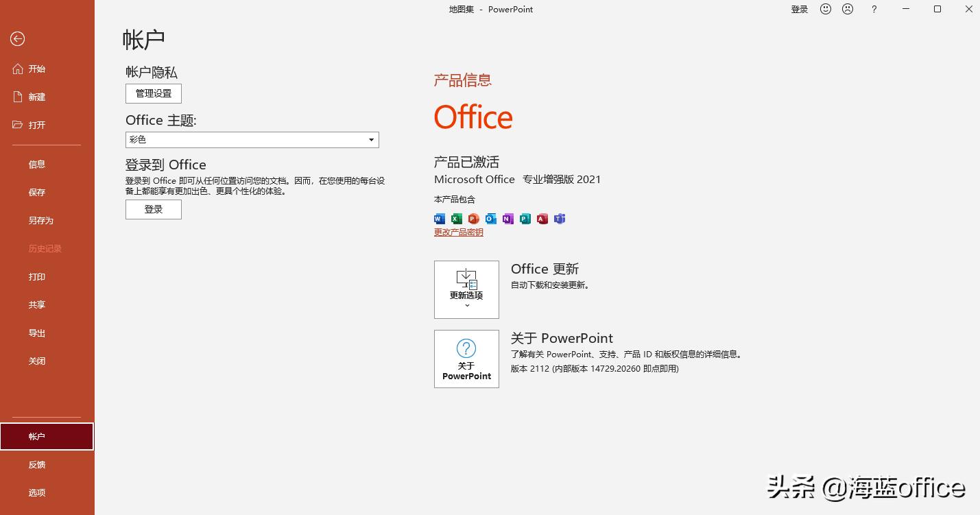Click the Outlook icon under 本产品包含
Image resolution: width=980 pixels, height=515 pixels.
point(490,219)
